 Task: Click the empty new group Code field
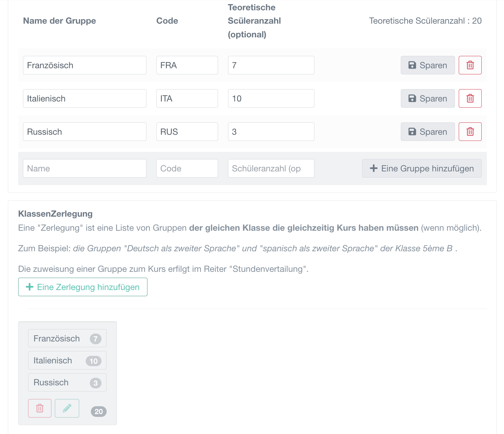pyautogui.click(x=187, y=168)
